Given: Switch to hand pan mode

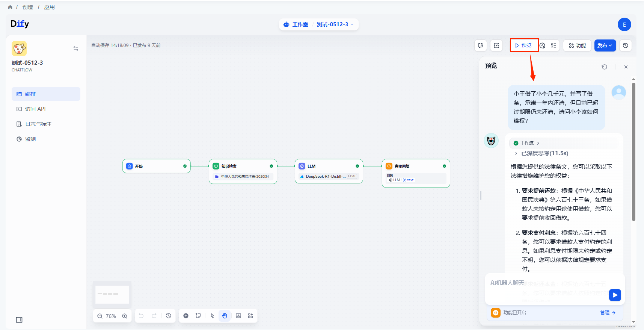Looking at the screenshot, I should coord(225,316).
